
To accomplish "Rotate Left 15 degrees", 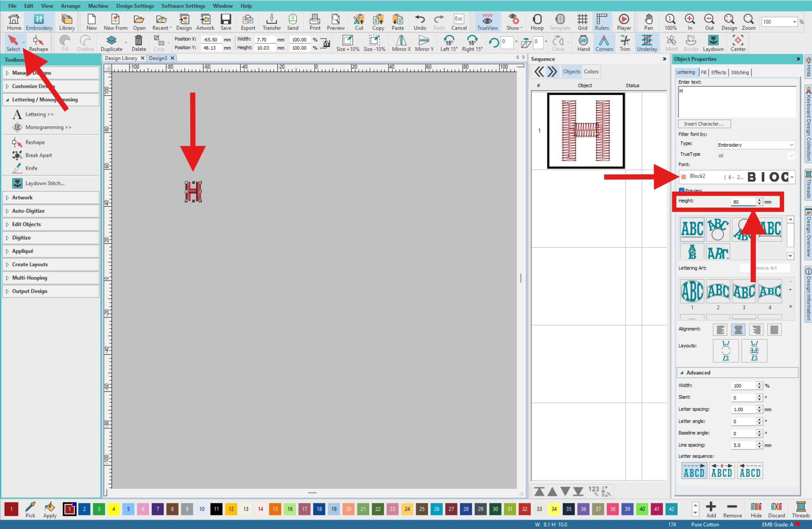I will click(449, 43).
